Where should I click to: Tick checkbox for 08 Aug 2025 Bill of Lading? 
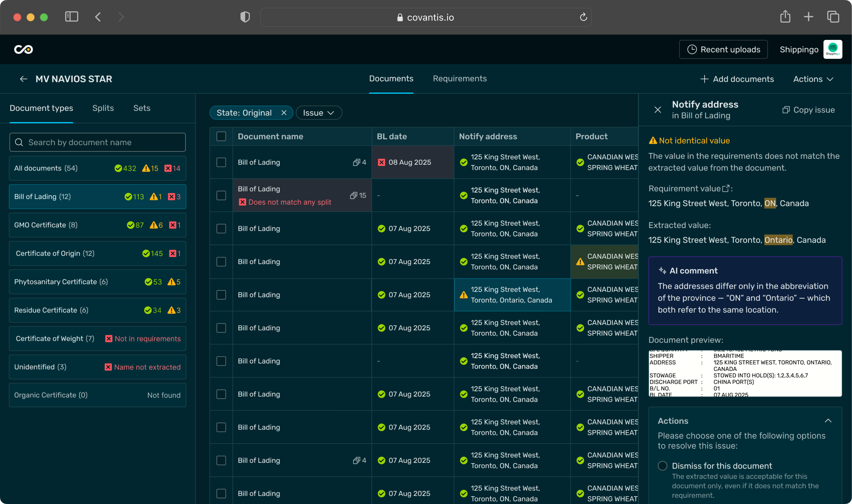[221, 162]
